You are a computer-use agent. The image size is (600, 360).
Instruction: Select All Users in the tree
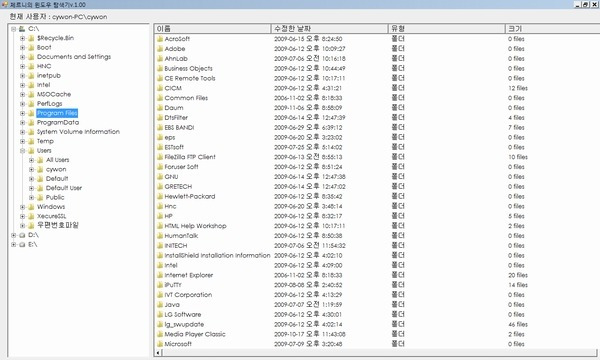tap(58, 160)
